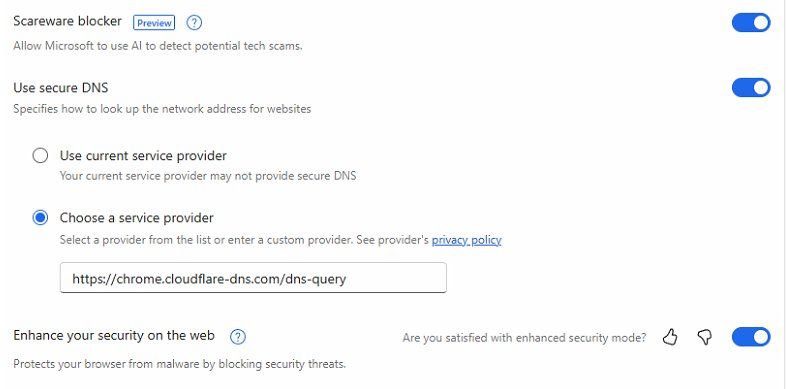Click the Use secure DNS heading

(x=61, y=88)
